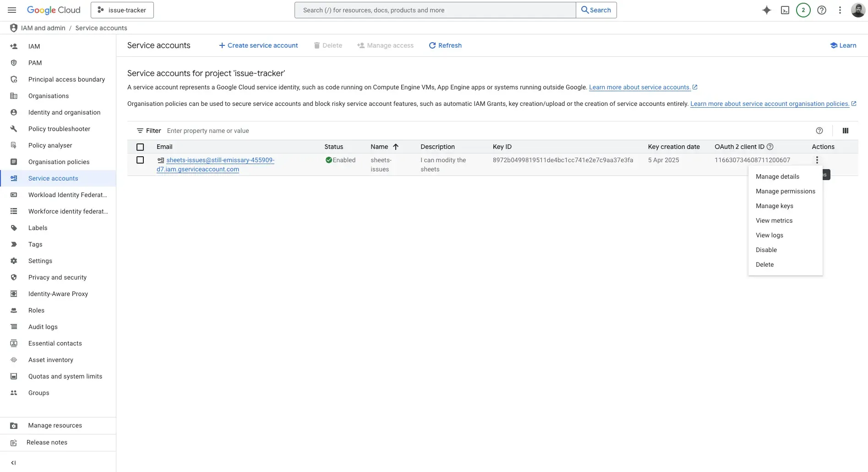This screenshot has width=868, height=472.
Task: Open the main navigation hamburger menu
Action: [x=12, y=10]
